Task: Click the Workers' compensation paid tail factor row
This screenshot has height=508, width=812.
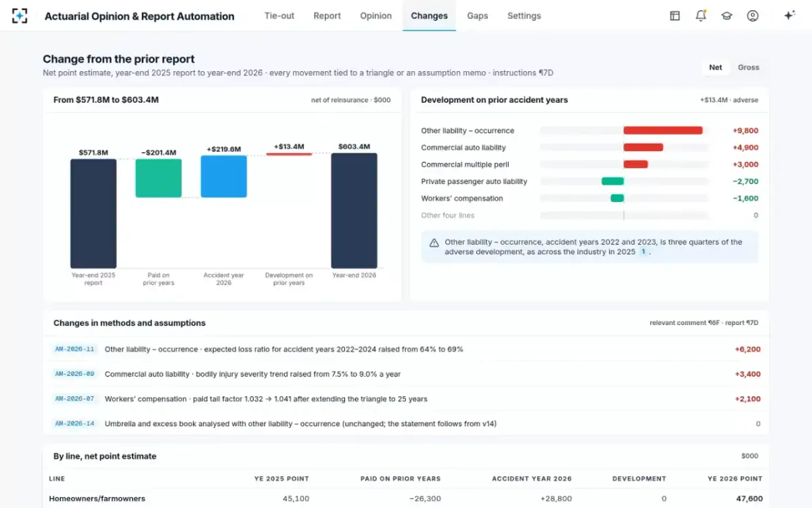Action: (x=406, y=399)
